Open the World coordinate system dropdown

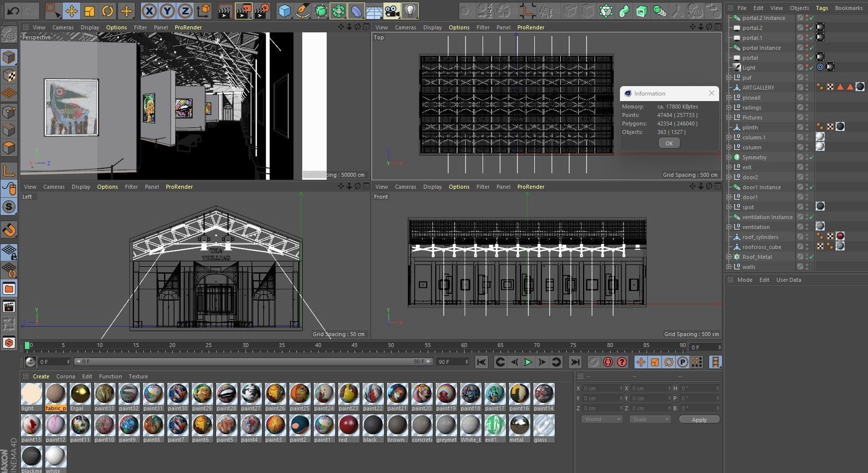[602, 419]
